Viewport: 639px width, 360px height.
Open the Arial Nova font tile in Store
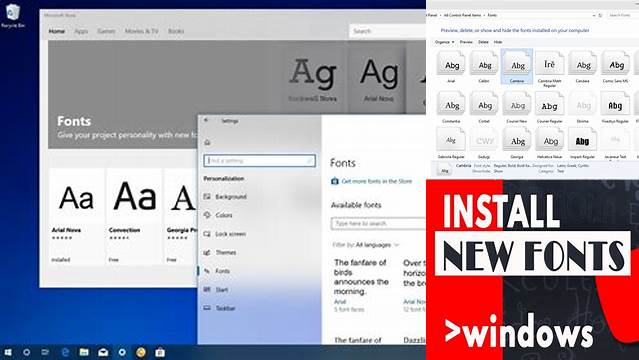click(77, 217)
